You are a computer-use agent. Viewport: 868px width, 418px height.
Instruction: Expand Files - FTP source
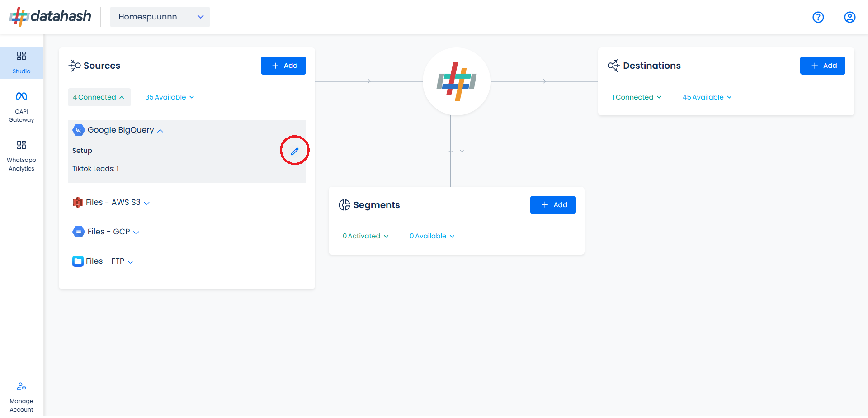[103, 261]
